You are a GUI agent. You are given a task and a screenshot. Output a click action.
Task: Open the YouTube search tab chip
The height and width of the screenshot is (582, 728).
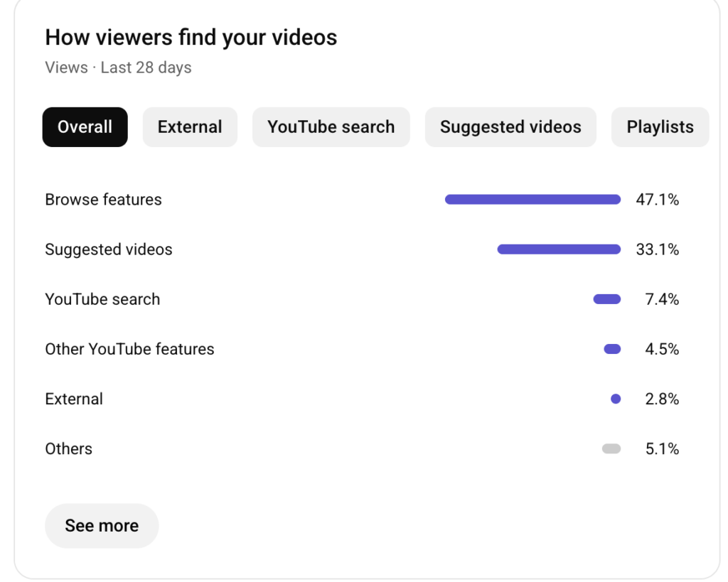click(331, 127)
